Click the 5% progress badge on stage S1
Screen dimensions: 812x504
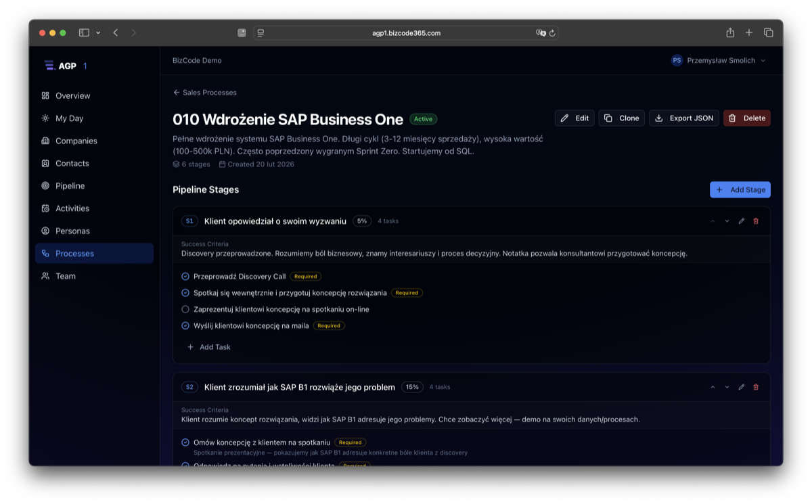[361, 221]
